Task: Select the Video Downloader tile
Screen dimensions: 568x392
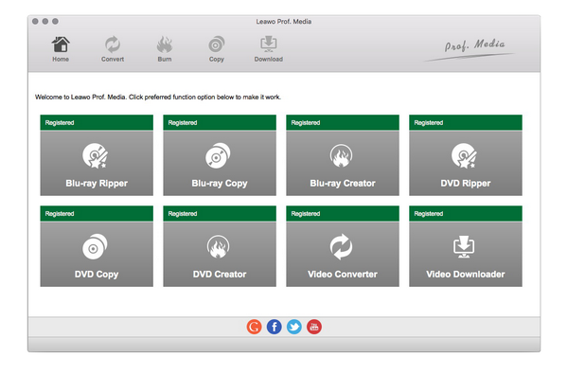Action: pyautogui.click(x=465, y=254)
